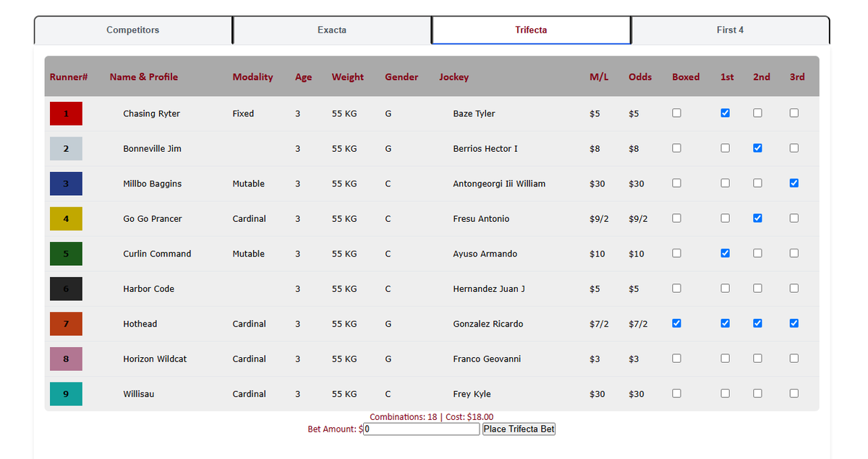Check 1st for Horizon Wildcat
Viewport: 868px width, 459px height.
726,359
